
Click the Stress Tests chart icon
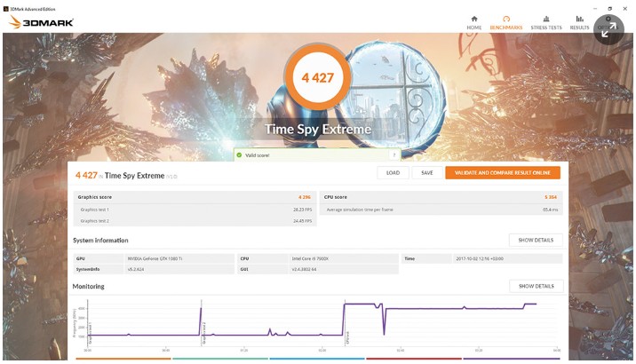pyautogui.click(x=546, y=19)
